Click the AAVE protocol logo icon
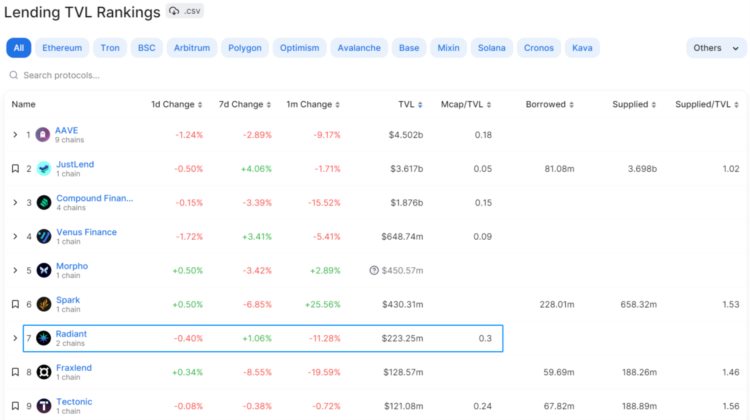Screen dimensions: 750x420 click(x=43, y=135)
